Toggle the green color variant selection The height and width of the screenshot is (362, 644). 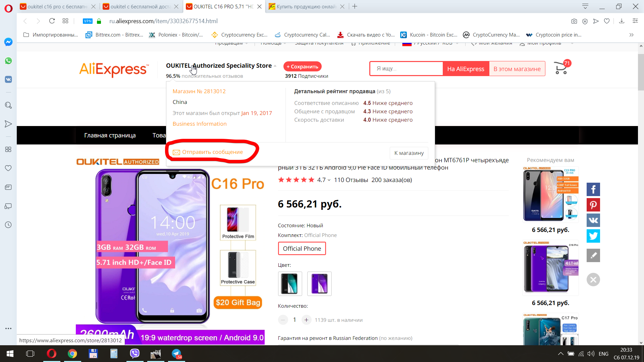[x=290, y=283]
